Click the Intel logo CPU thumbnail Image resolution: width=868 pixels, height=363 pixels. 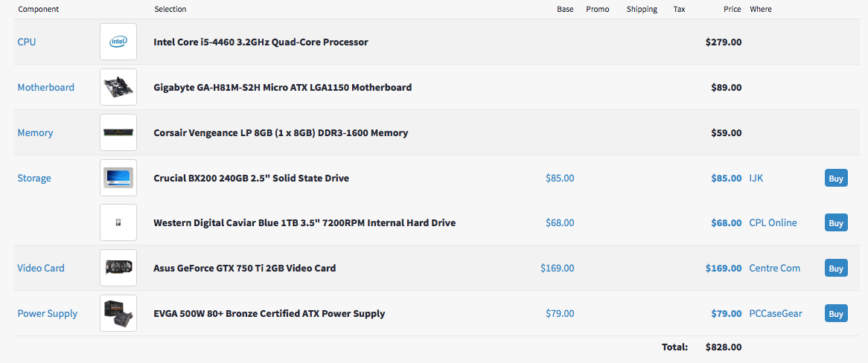[x=118, y=42]
